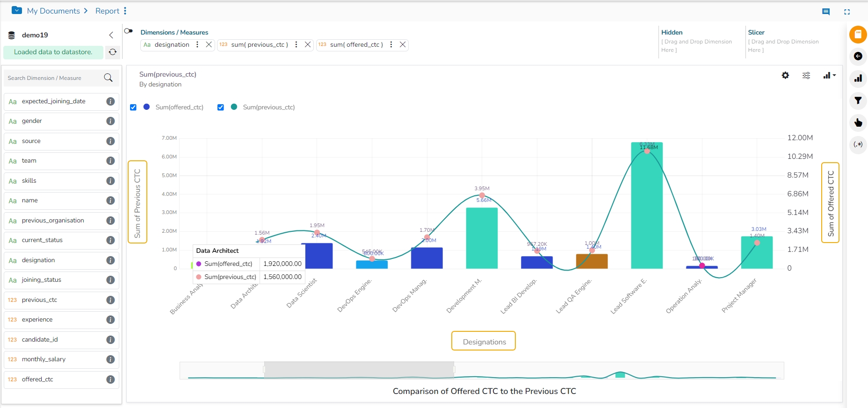The image size is (868, 408).
Task: Show info for joining_status field
Action: pos(110,280)
